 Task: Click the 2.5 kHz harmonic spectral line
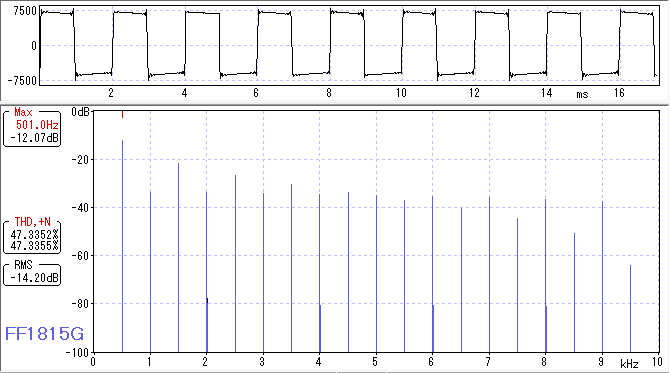pyautogui.click(x=235, y=264)
